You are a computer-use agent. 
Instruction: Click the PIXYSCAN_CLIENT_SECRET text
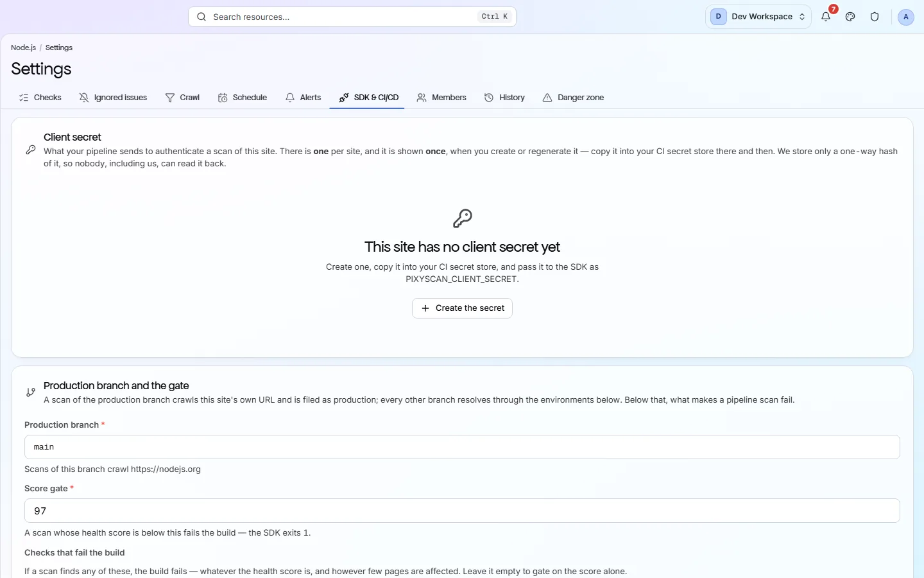tap(462, 279)
